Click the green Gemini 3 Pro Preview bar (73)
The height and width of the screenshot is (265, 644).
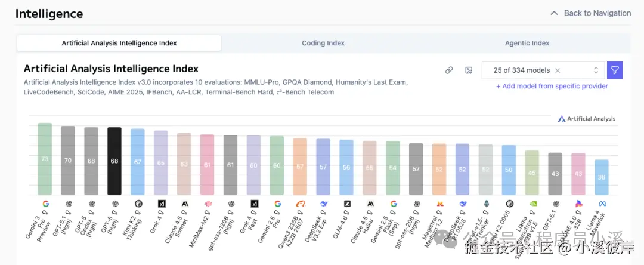click(x=45, y=159)
